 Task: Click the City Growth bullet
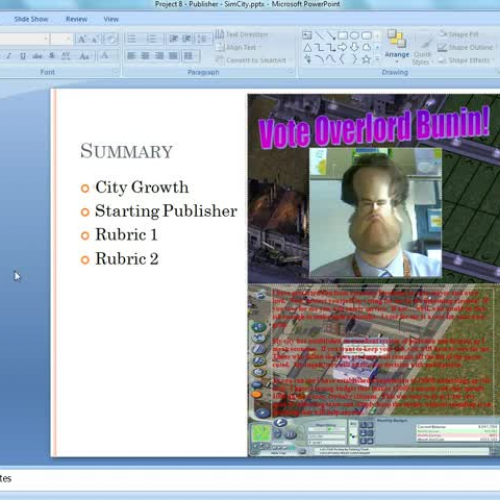click(142, 187)
